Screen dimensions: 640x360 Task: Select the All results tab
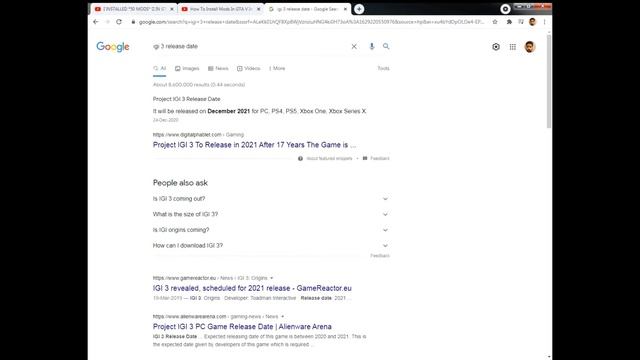click(160, 69)
